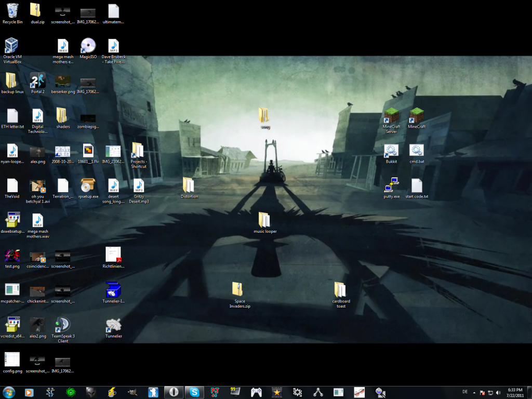Launch putty.exe
Viewport: 532px width, 399px height.
pyautogui.click(x=391, y=188)
